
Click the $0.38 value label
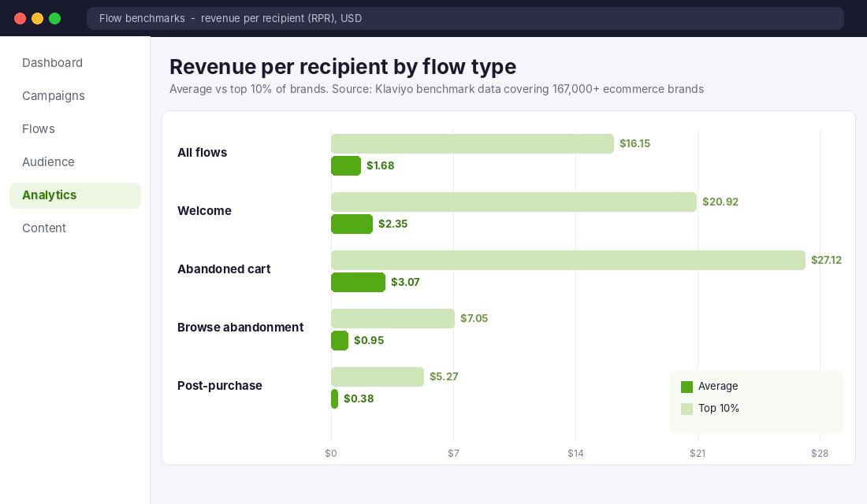pyautogui.click(x=359, y=399)
